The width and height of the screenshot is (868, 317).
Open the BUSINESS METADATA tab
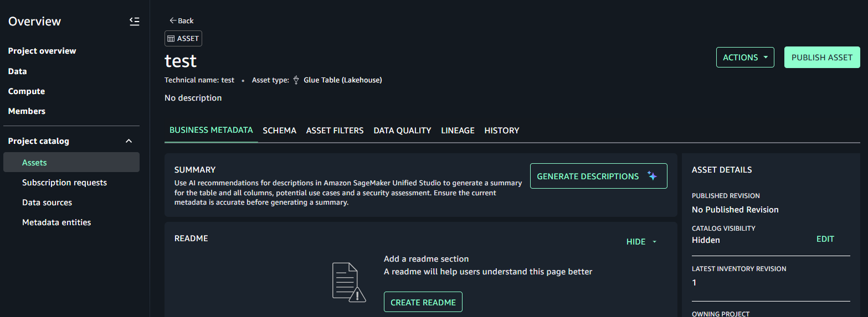click(x=211, y=130)
